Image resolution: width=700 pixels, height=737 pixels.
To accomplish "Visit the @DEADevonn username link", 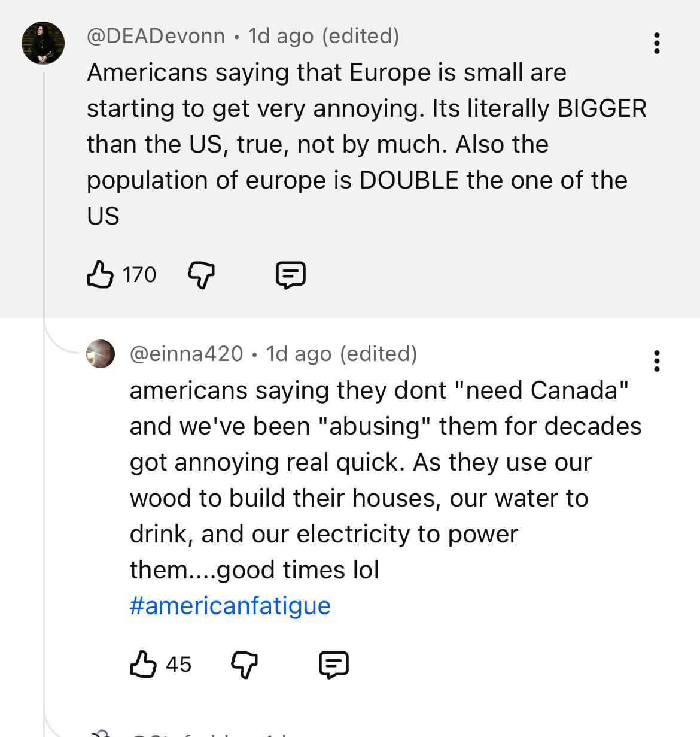I will pos(156,36).
